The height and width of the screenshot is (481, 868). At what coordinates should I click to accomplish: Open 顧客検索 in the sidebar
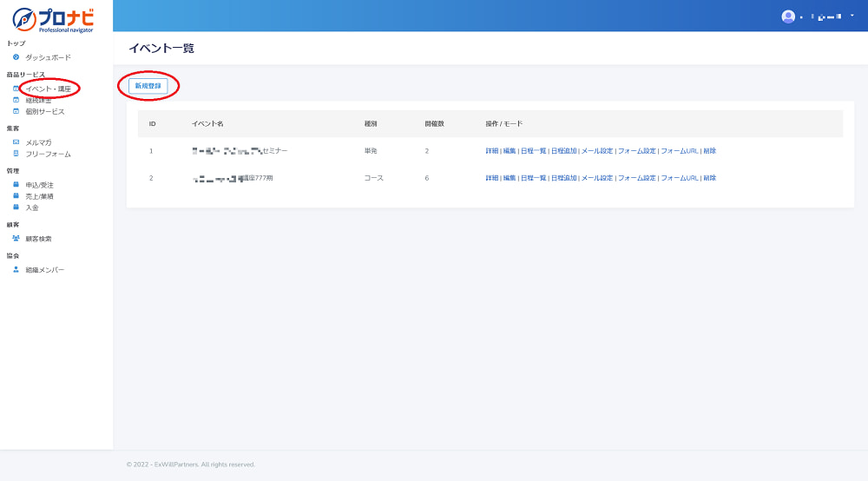(38, 239)
